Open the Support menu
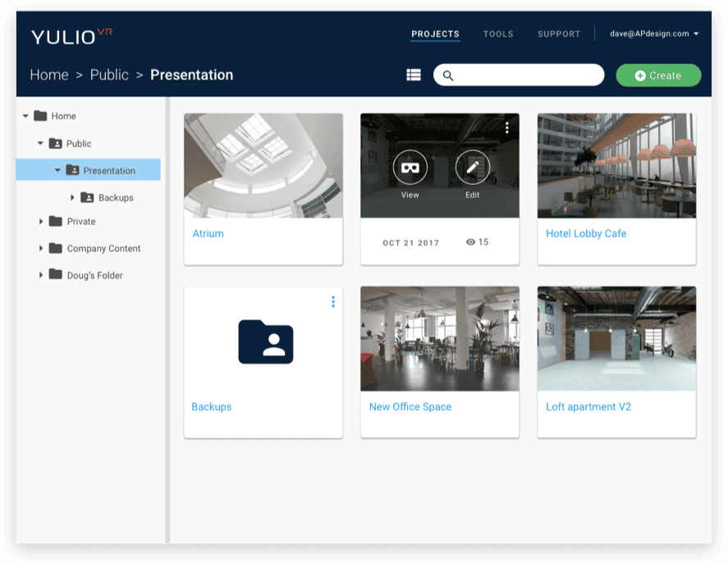Screen dimensions: 728x565 click(559, 34)
